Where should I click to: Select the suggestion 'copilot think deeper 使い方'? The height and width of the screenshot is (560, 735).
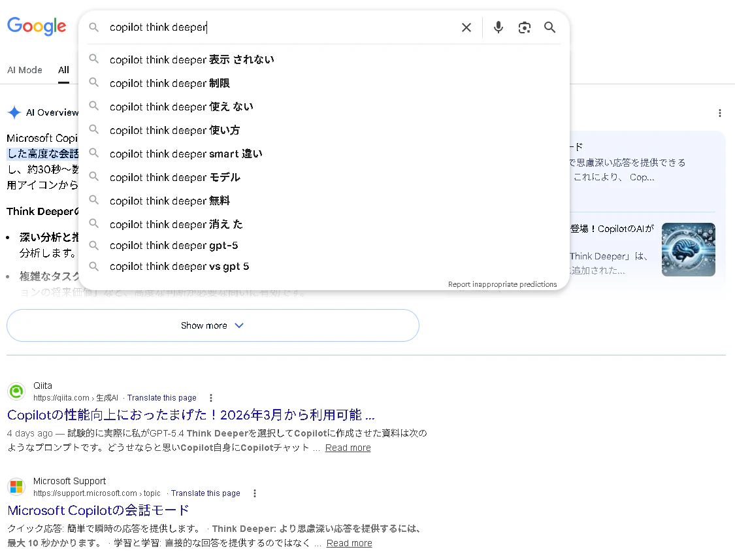174,130
